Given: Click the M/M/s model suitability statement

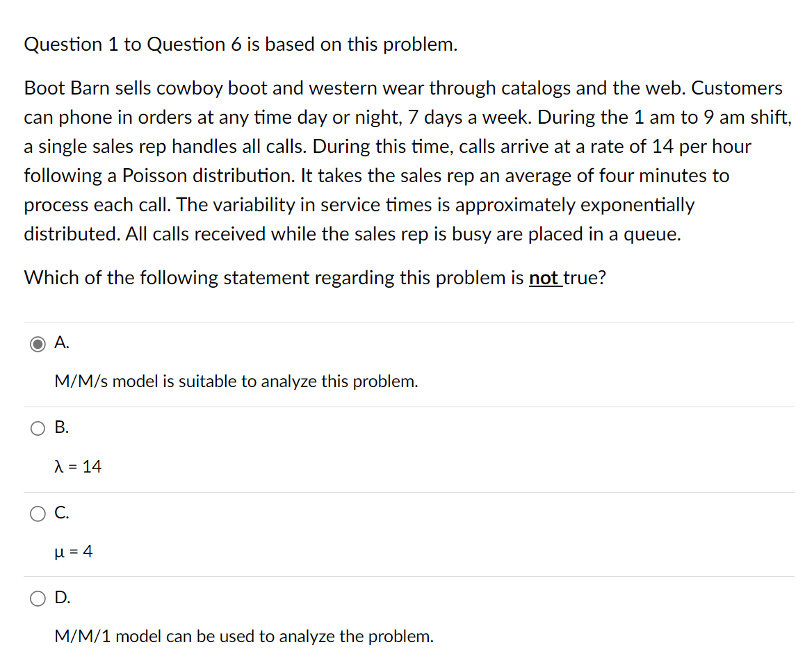Looking at the screenshot, I should pos(236,382).
